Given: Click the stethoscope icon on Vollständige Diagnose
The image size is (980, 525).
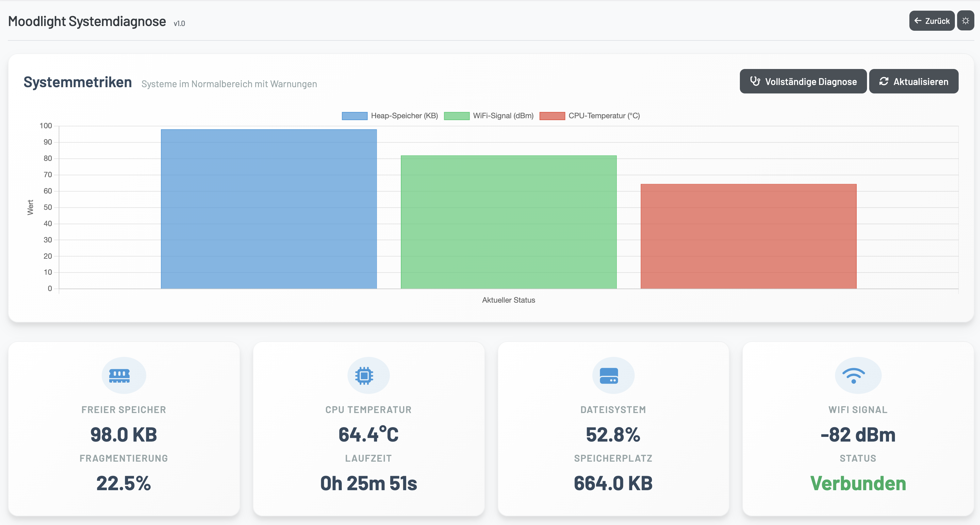Looking at the screenshot, I should (755, 81).
